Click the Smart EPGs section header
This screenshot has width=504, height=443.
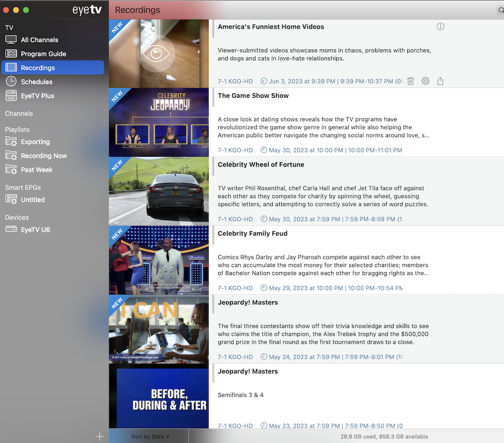23,187
